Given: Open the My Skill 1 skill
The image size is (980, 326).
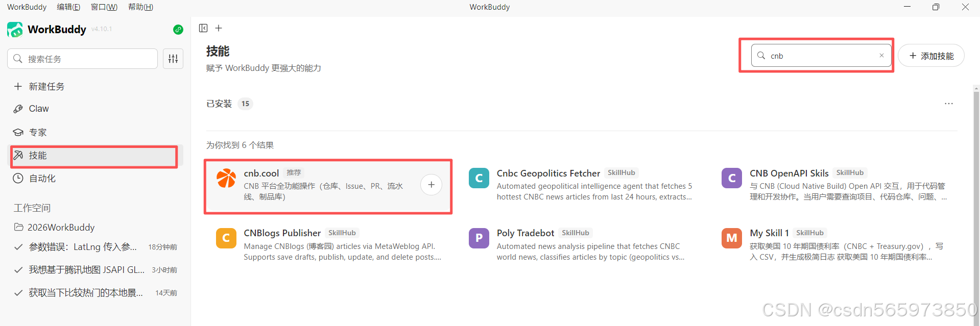Looking at the screenshot, I should (769, 233).
